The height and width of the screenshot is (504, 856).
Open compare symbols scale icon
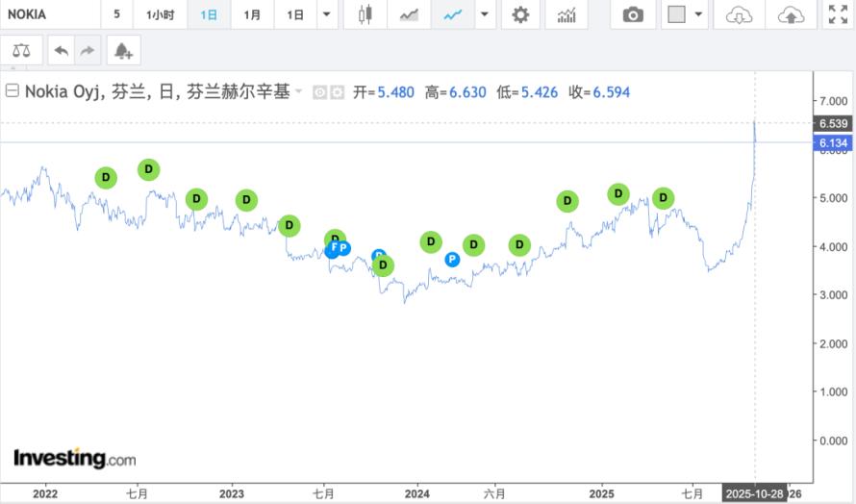tap(21, 50)
